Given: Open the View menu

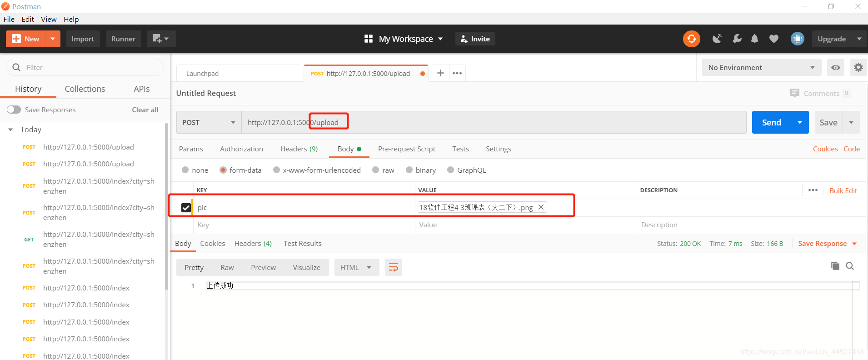Looking at the screenshot, I should [x=49, y=19].
